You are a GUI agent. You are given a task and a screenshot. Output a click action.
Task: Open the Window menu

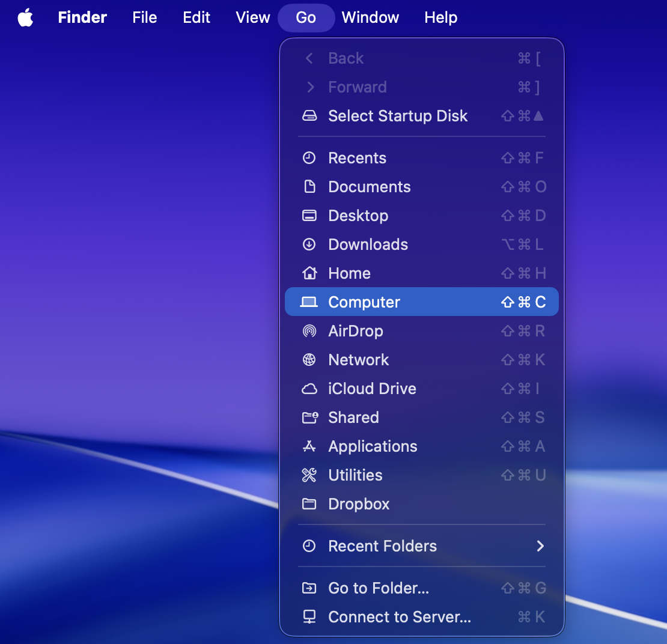(370, 17)
